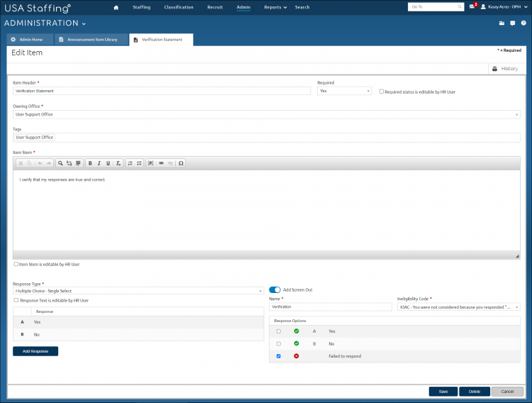The image size is (532, 403).
Task: Open the Classification menu
Action: (x=179, y=7)
